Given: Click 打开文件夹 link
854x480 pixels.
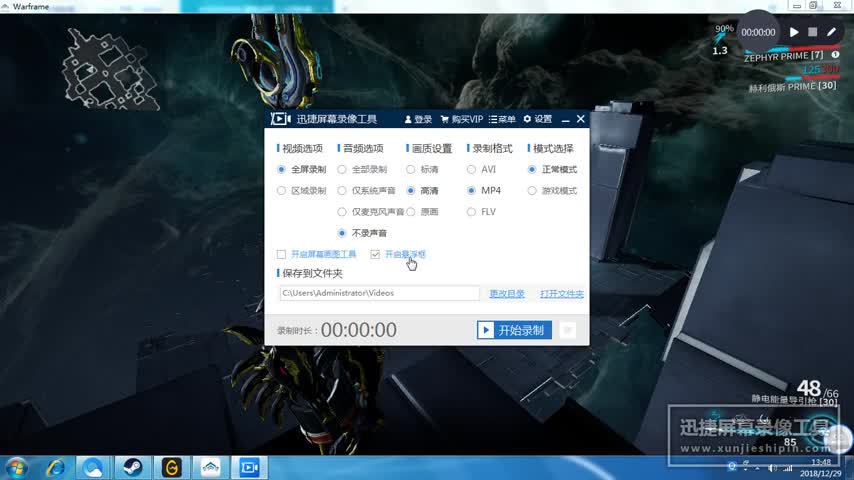Looking at the screenshot, I should coord(562,294).
